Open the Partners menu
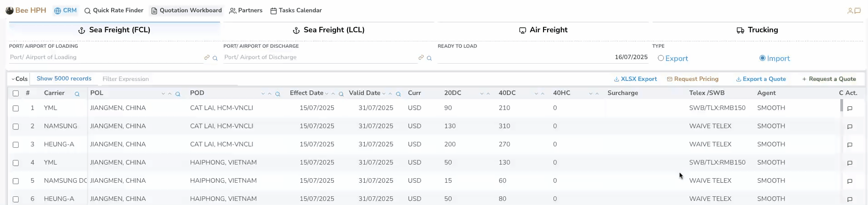 pos(245,10)
